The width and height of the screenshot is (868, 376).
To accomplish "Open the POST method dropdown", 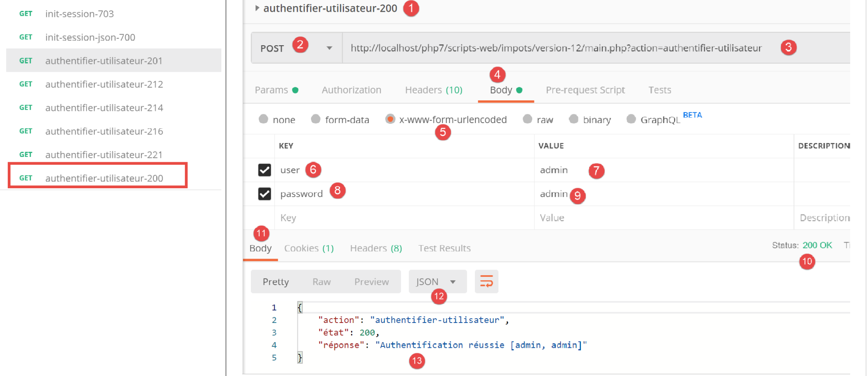I will tap(329, 48).
